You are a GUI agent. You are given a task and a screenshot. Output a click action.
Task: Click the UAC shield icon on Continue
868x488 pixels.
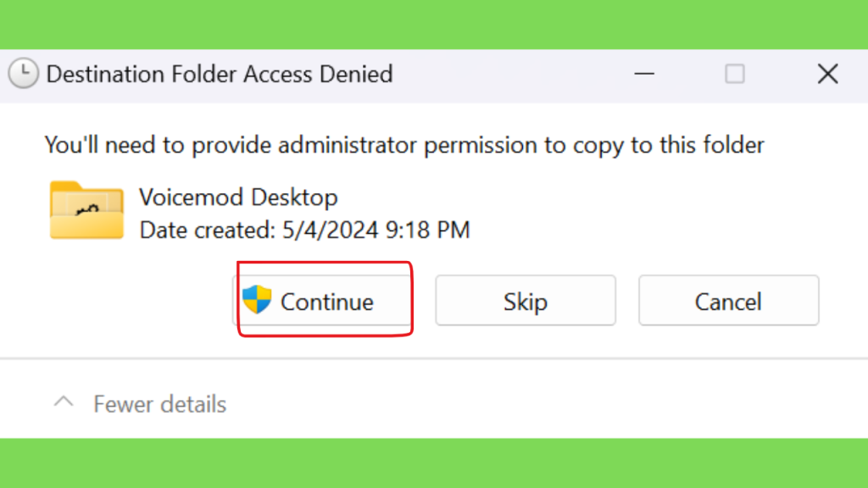pyautogui.click(x=257, y=299)
